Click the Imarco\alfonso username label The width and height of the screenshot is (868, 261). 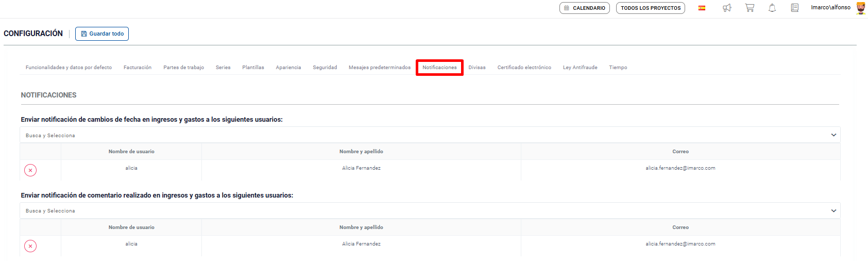[830, 8]
